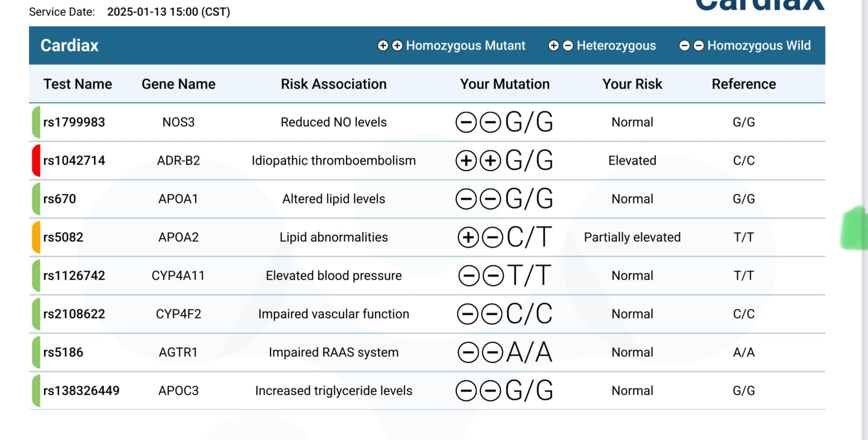Click the Risk Association column header
The height and width of the screenshot is (440, 868).
click(x=334, y=84)
